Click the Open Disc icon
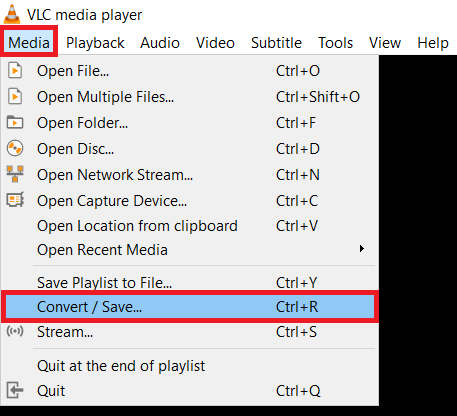 15,148
